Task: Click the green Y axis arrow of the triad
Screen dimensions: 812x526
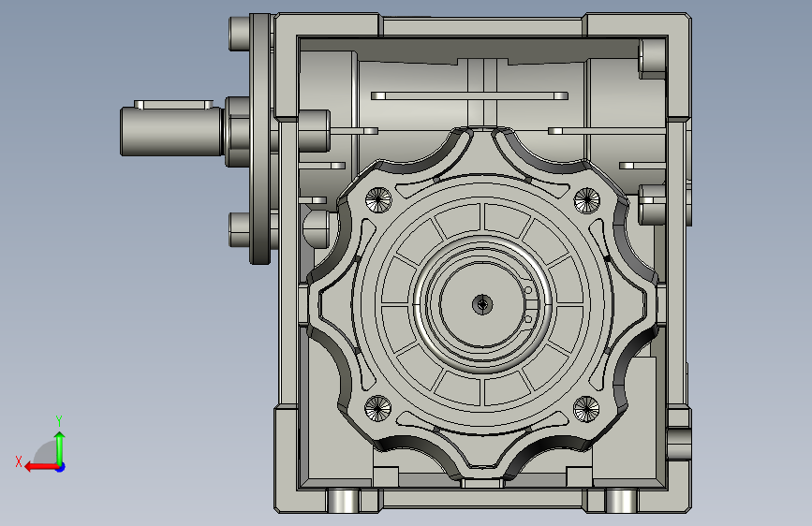Action: pyautogui.click(x=60, y=447)
